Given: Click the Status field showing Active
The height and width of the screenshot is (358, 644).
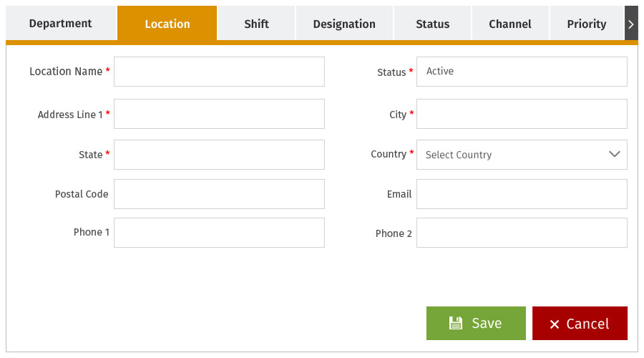Looking at the screenshot, I should point(522,72).
